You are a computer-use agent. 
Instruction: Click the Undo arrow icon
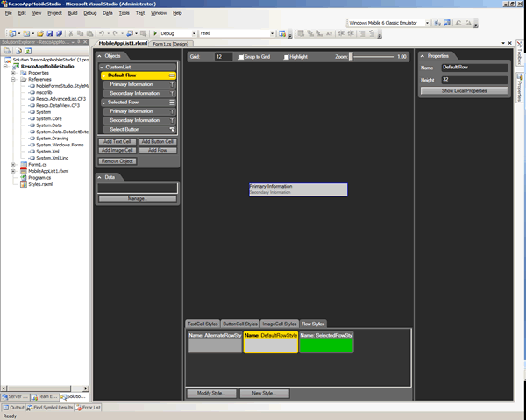(102, 33)
